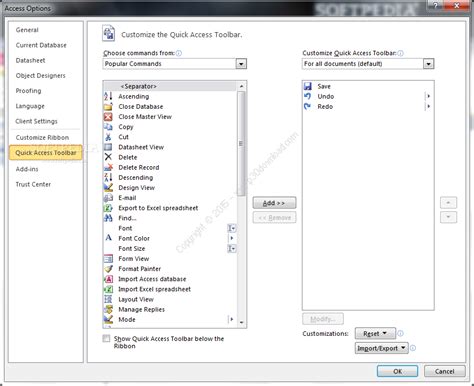Click the Close Master View red icon
This screenshot has height=386, width=474.
[x=108, y=117]
